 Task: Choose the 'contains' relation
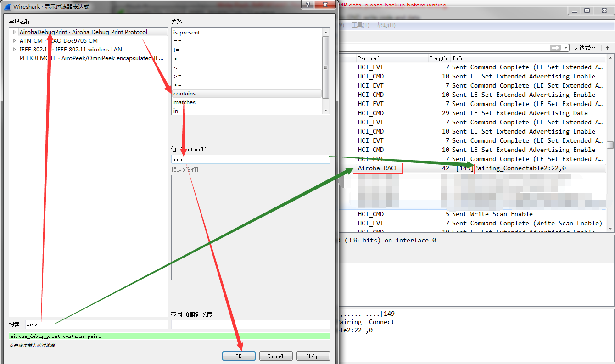(x=247, y=94)
